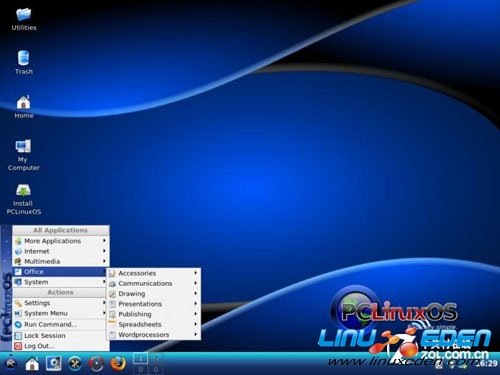Switch to virtual desktop 2 in pager

155,359
